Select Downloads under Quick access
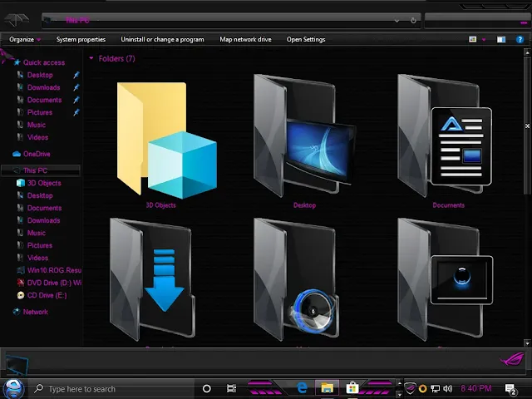 (43, 87)
